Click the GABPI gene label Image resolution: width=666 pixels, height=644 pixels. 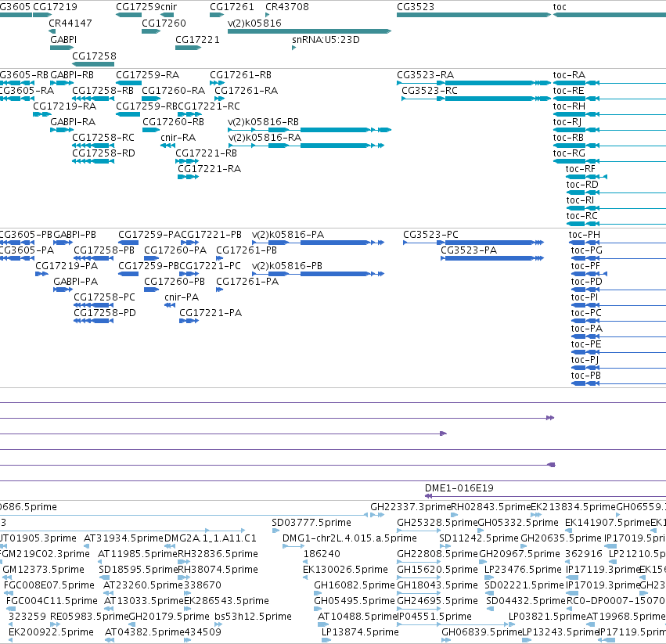click(x=63, y=39)
